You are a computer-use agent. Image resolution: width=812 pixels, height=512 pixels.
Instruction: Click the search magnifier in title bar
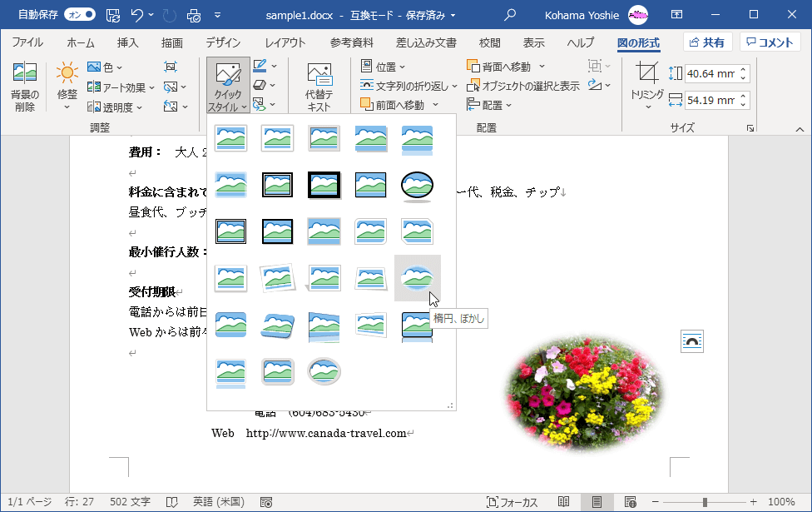point(510,15)
